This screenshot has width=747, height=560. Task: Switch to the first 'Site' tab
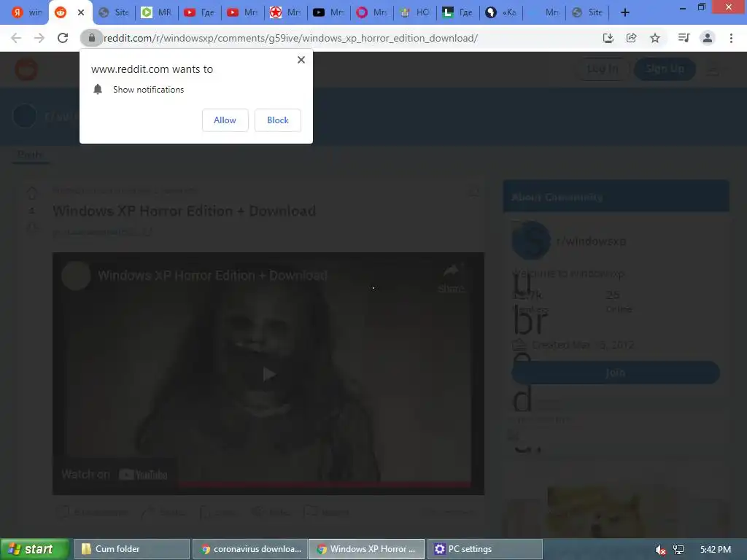[113, 13]
